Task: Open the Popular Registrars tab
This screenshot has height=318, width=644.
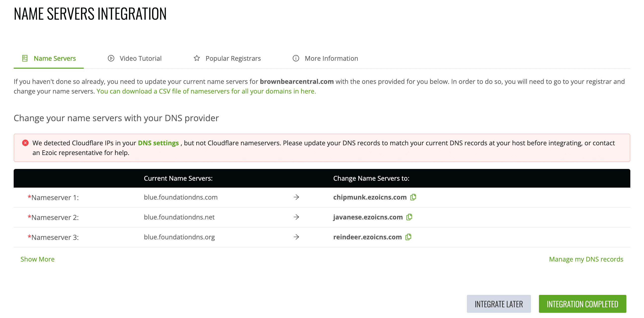Action: 233,58
